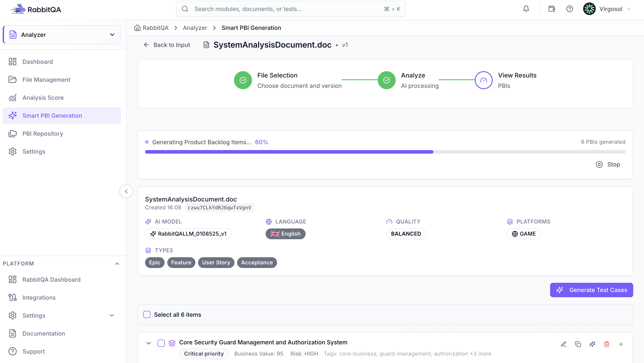This screenshot has height=363, width=644.
Task: Add a child item with the green plus
Action: pyautogui.click(x=621, y=344)
